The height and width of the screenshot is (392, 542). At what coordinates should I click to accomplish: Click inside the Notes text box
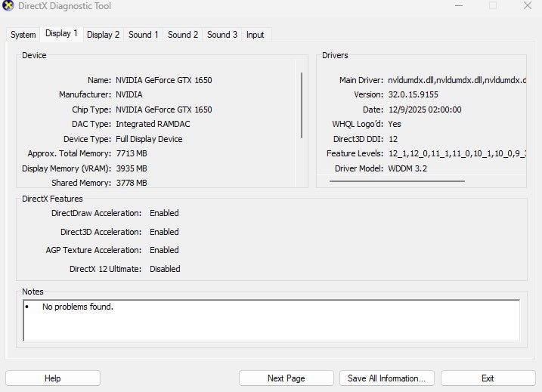coord(271,320)
